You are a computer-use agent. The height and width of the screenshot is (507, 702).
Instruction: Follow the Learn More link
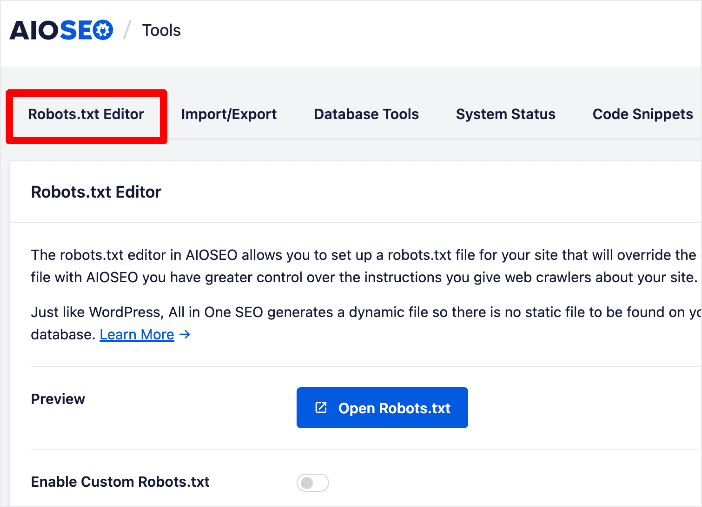(x=137, y=335)
